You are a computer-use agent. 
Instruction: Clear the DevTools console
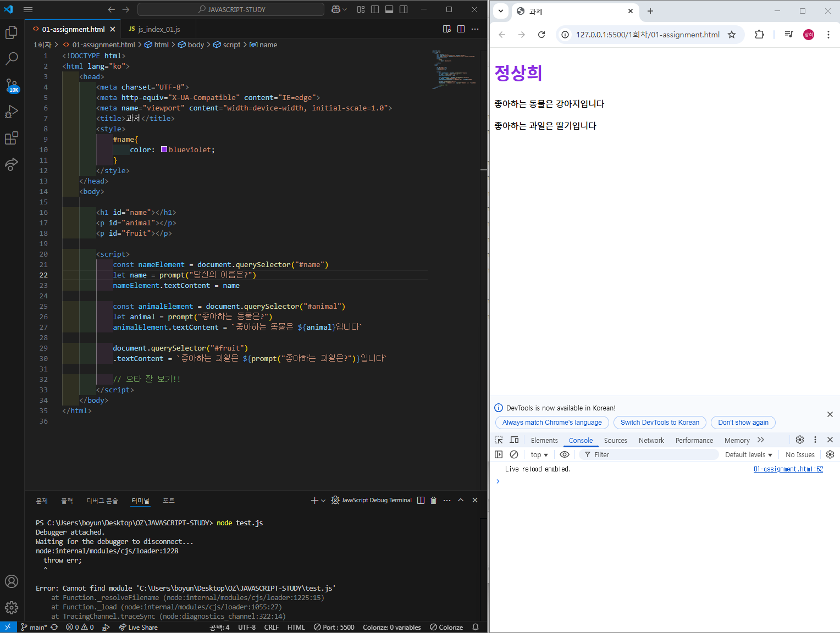pos(514,454)
